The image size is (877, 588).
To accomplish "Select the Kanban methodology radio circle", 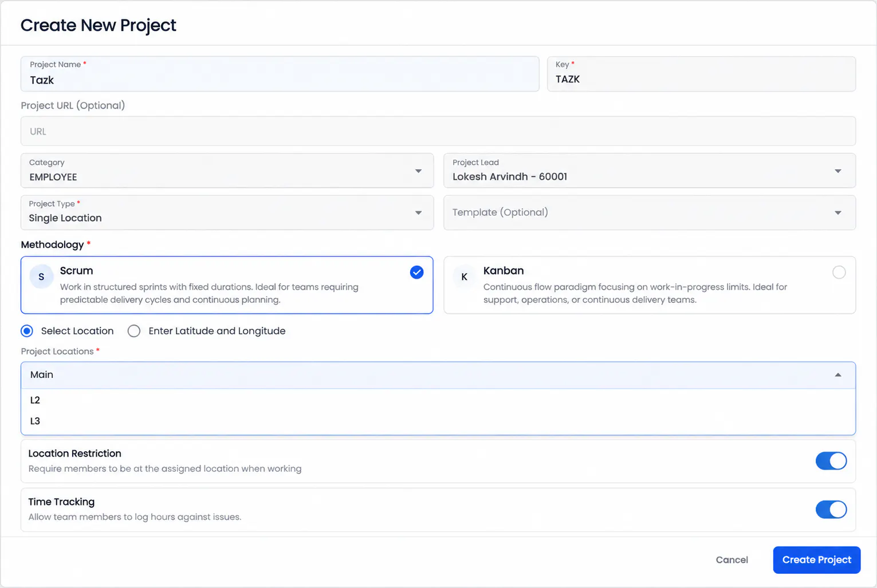I will click(839, 273).
